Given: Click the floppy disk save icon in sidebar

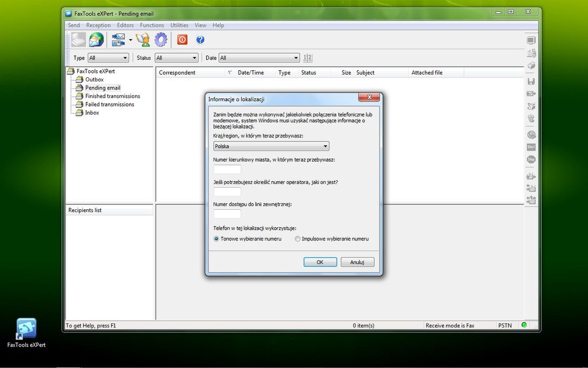Looking at the screenshot, I should click(x=531, y=81).
